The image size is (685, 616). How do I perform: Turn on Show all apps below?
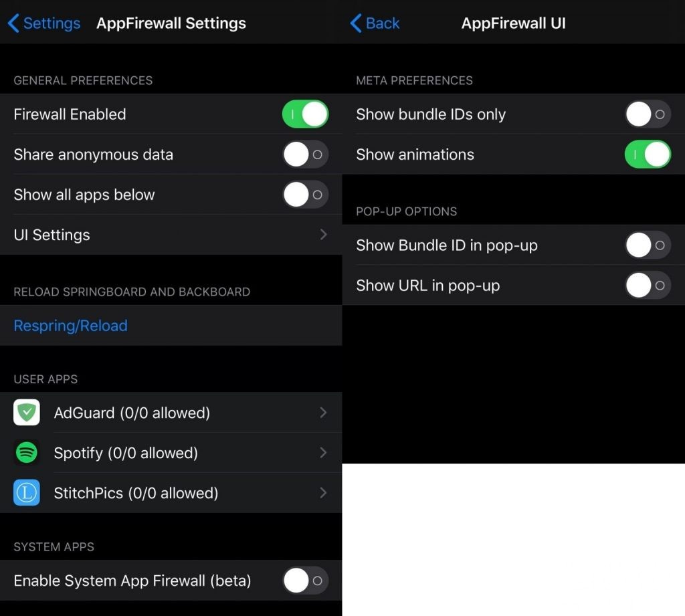[x=305, y=195]
